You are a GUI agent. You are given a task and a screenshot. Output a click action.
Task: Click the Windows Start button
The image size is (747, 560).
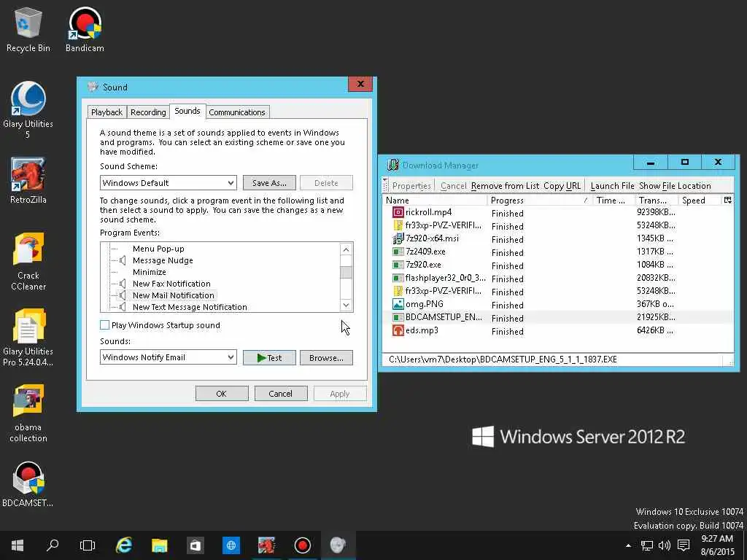(18, 545)
